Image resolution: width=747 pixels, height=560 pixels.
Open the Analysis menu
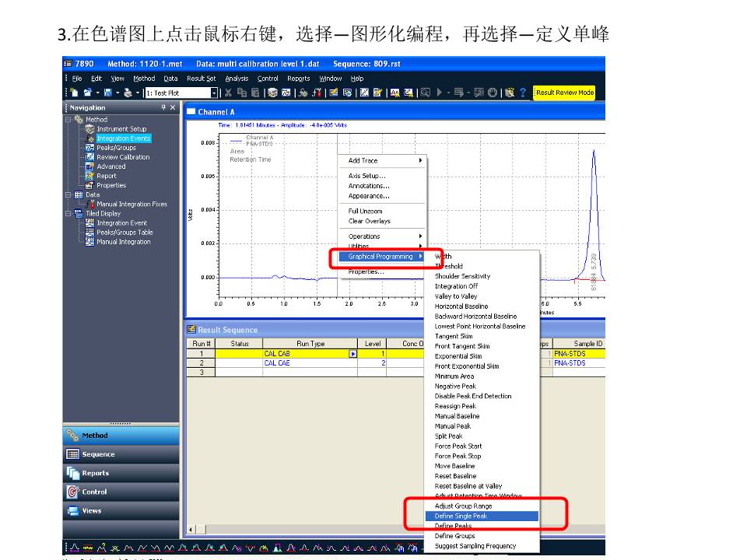coord(237,79)
